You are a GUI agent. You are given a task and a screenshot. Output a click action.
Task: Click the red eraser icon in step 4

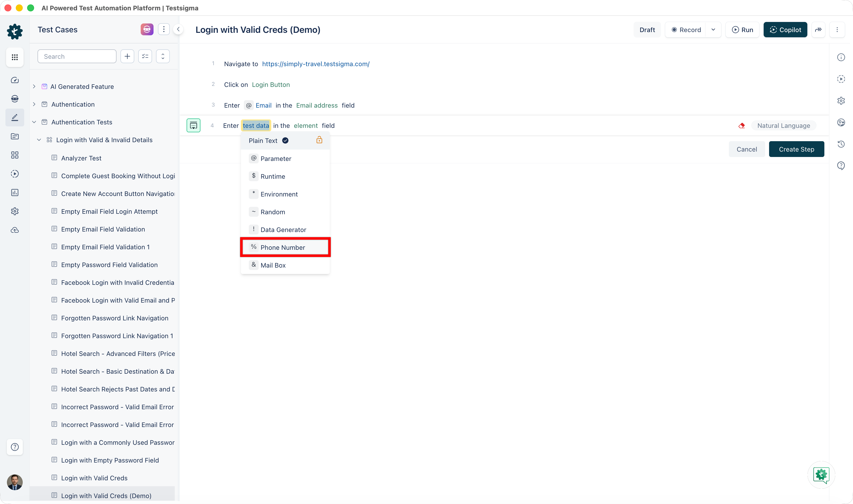pos(742,126)
